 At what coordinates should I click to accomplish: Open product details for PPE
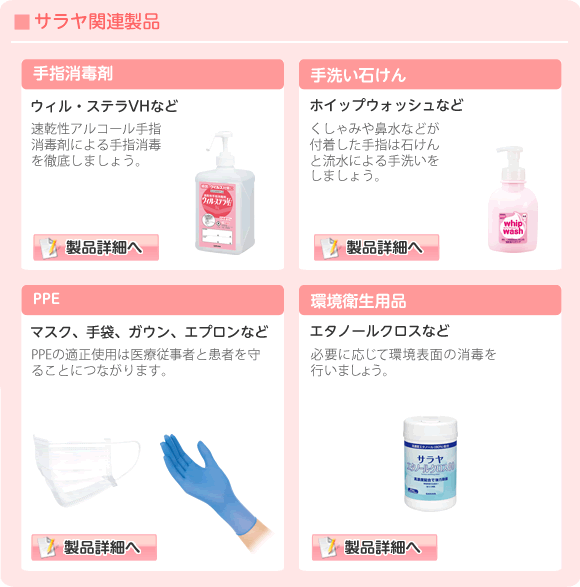[x=94, y=547]
